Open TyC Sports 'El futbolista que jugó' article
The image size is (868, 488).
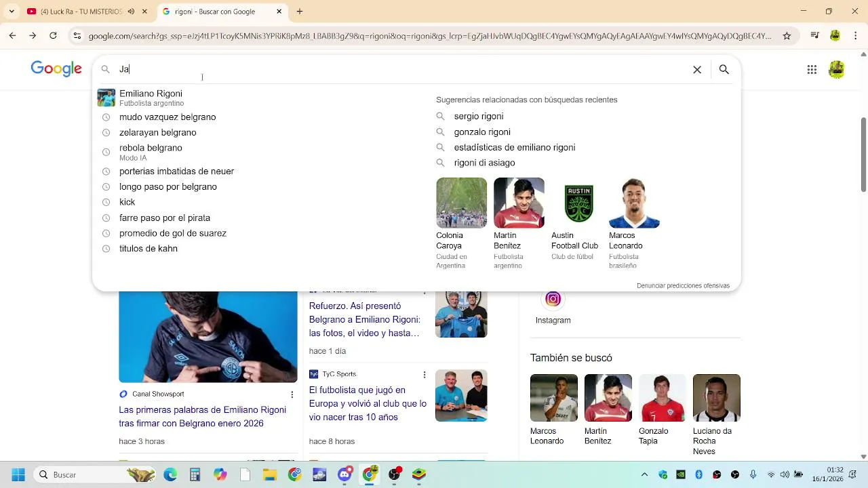click(x=368, y=403)
